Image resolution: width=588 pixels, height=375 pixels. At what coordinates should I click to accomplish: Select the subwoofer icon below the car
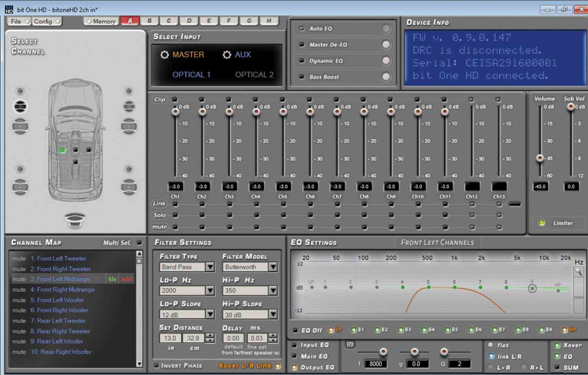(x=75, y=220)
